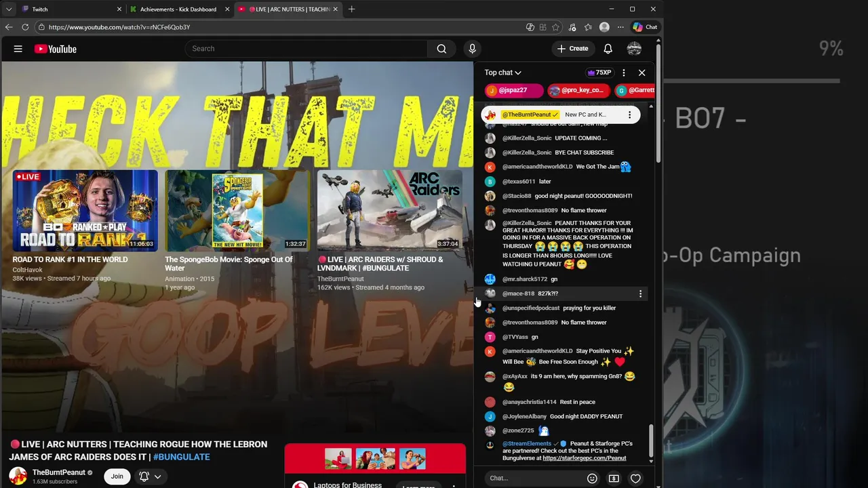The image size is (868, 488).
Task: Close the Kick Dashboard tab
Action: click(227, 9)
